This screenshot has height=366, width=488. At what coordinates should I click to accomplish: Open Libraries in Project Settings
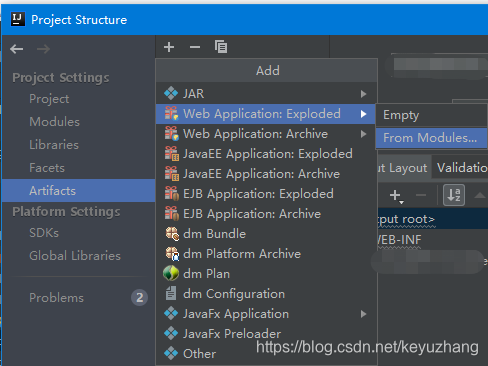(54, 145)
